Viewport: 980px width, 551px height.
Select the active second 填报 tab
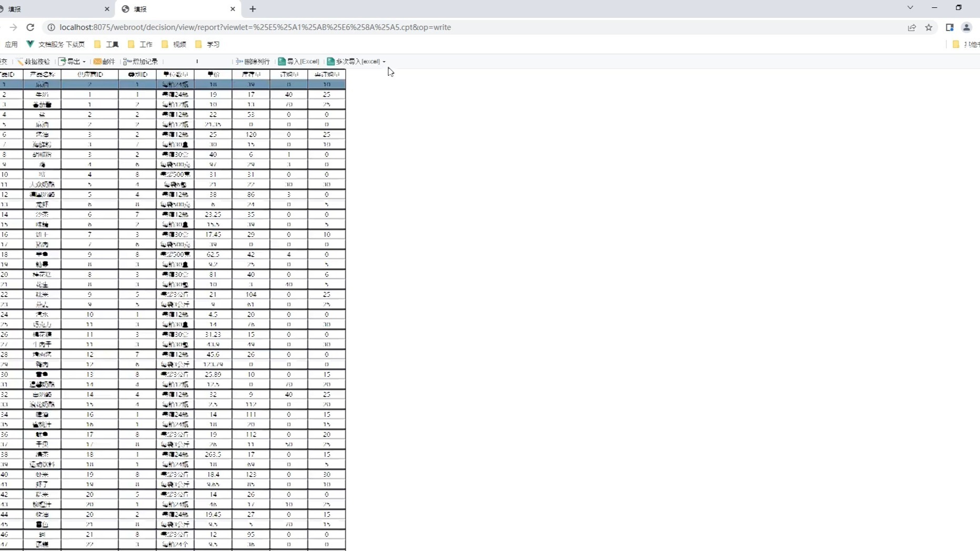(179, 9)
